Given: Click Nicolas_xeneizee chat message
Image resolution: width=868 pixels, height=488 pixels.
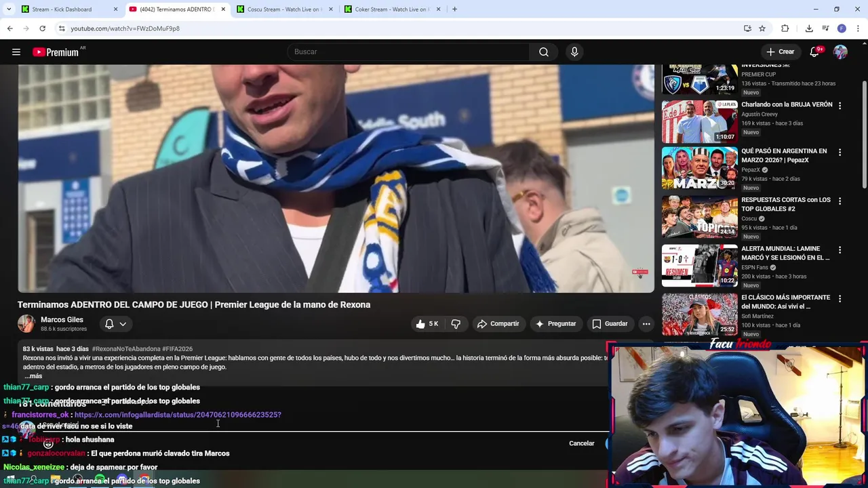Looking at the screenshot, I should point(81,467).
